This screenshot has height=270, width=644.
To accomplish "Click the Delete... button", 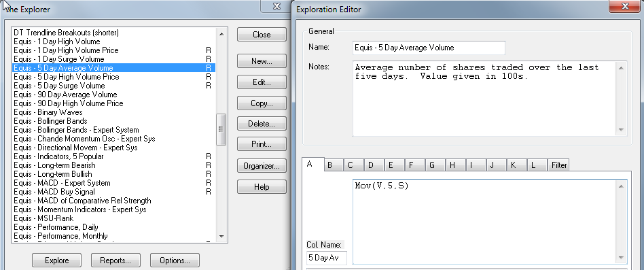I will (262, 124).
